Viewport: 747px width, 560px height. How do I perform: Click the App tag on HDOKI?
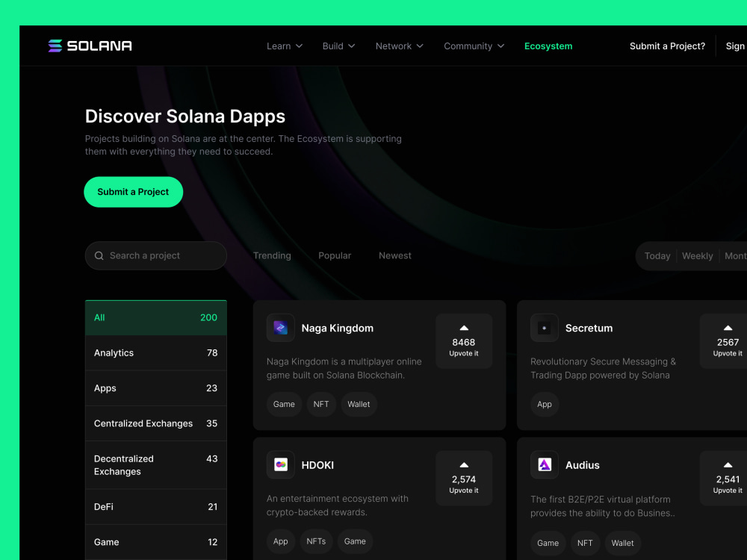pos(281,541)
